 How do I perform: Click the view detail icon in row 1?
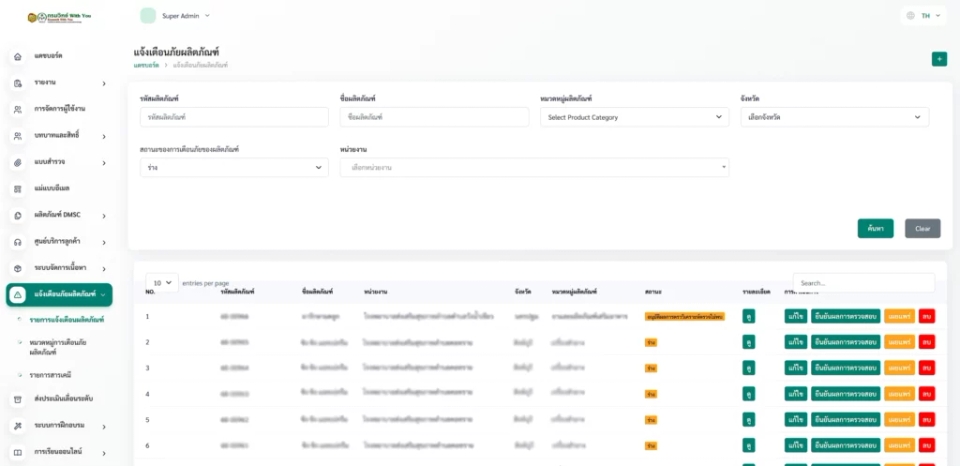click(x=748, y=317)
